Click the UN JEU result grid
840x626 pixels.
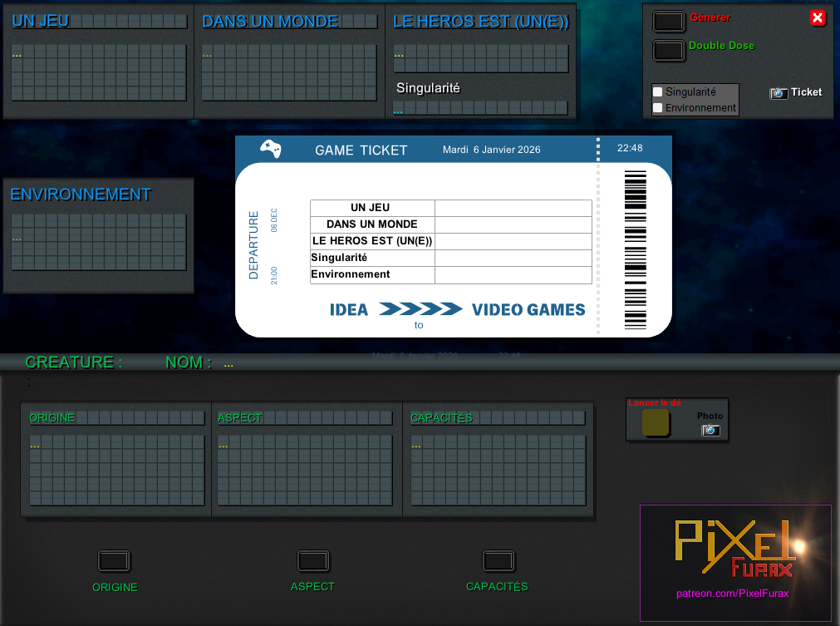[x=99, y=72]
